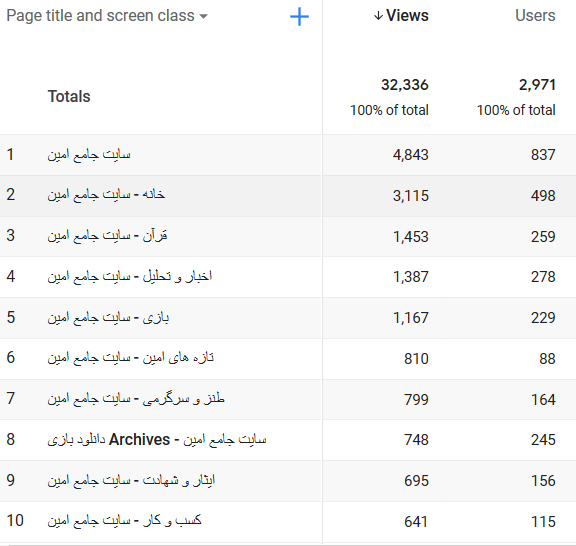Open Page title and screen class dropdown
This screenshot has height=546, width=576.
pos(107,16)
